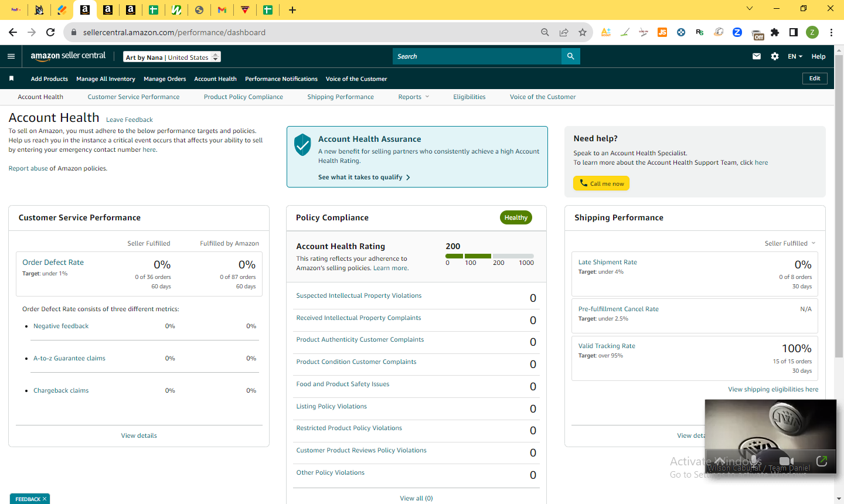The image size is (844, 504).
Task: Open a new browser tab
Action: click(292, 9)
